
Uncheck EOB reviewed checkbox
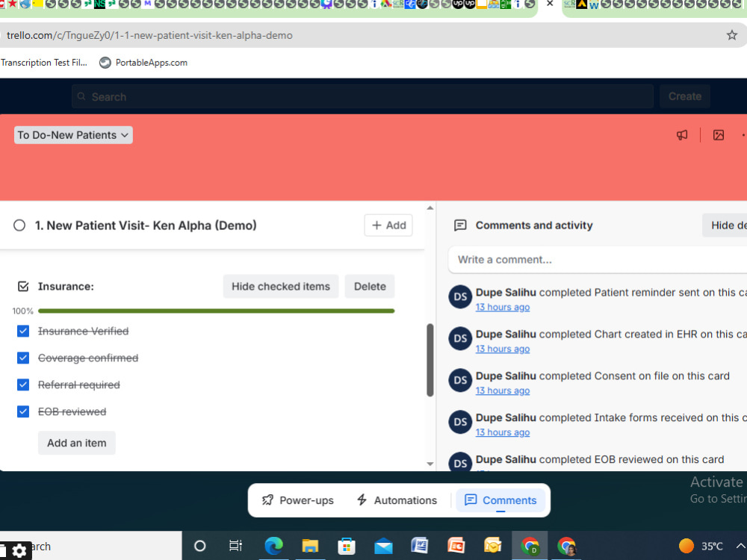tap(23, 411)
